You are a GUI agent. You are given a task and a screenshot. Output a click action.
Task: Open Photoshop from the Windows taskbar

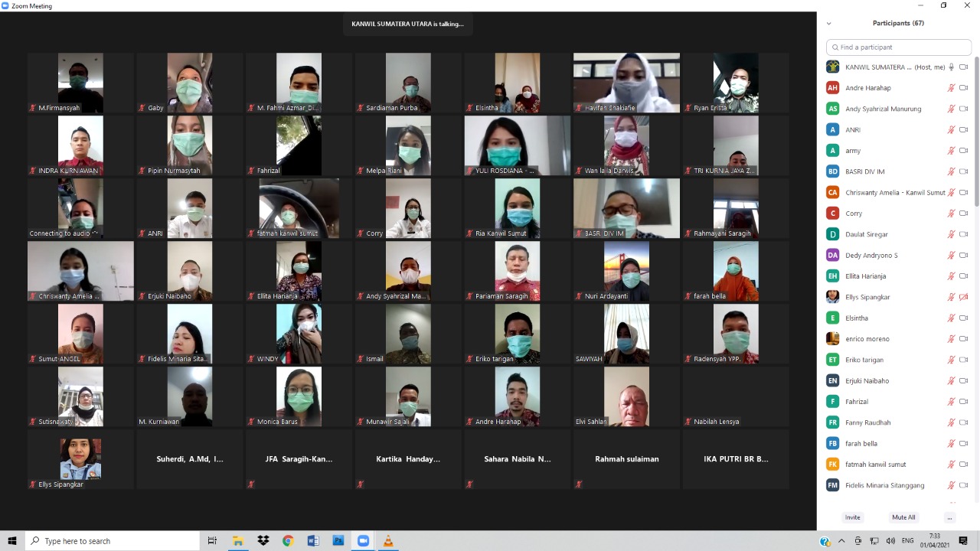[x=338, y=541]
